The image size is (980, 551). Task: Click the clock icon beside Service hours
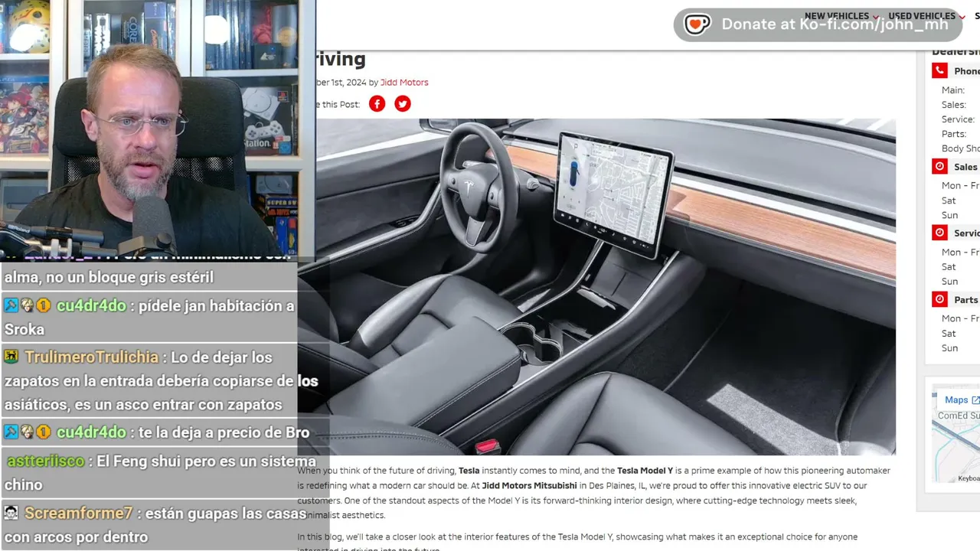939,233
